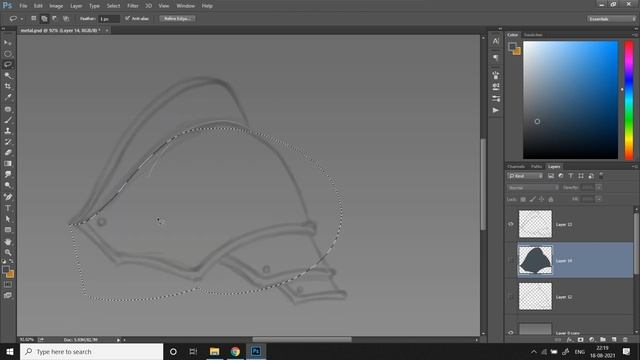Select the Zoom tool
Screen dimensions: 640x360
coord(8,253)
